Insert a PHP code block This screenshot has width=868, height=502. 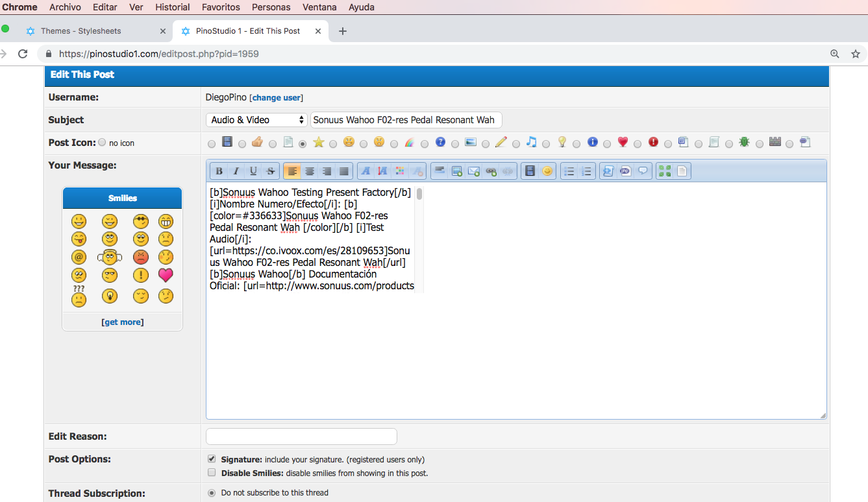626,171
